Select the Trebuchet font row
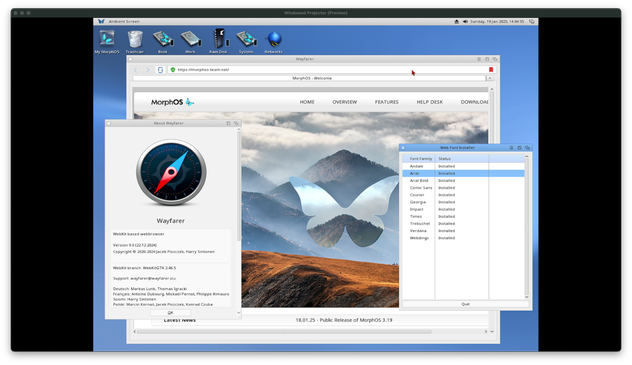 [463, 224]
